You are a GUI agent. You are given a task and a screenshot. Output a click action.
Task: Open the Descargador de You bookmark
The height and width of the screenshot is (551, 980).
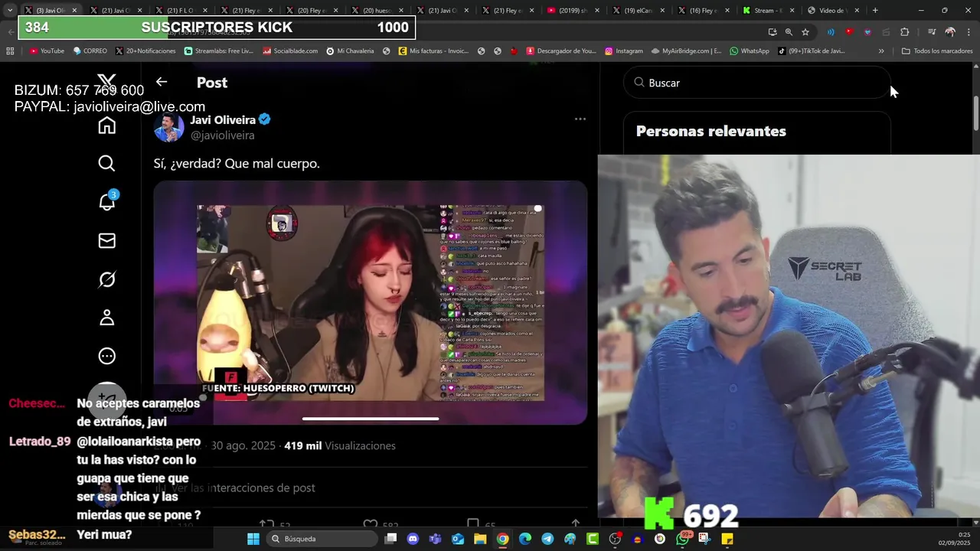[560, 51]
